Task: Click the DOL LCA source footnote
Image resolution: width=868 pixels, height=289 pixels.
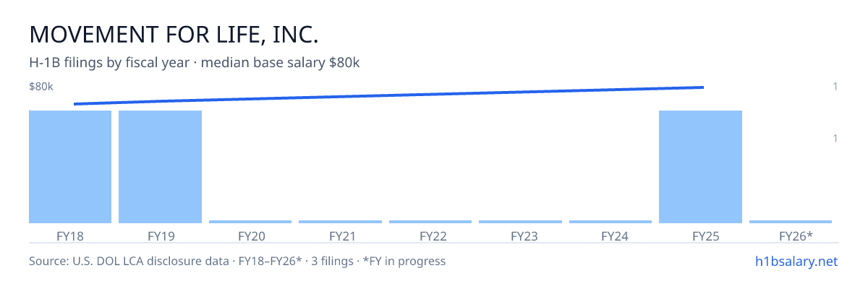Action: (237, 261)
